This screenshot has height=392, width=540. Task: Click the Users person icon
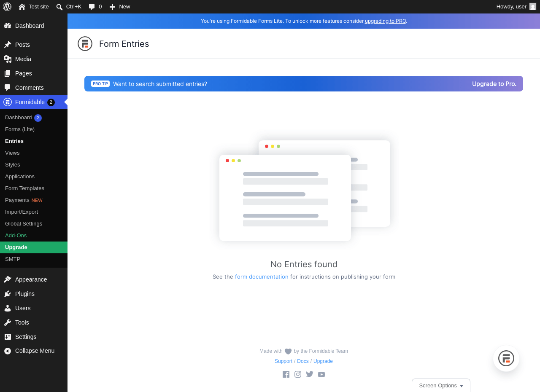click(x=8, y=308)
